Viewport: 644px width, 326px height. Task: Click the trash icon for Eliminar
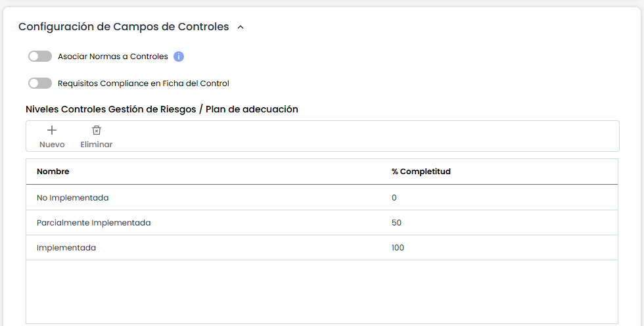[97, 130]
